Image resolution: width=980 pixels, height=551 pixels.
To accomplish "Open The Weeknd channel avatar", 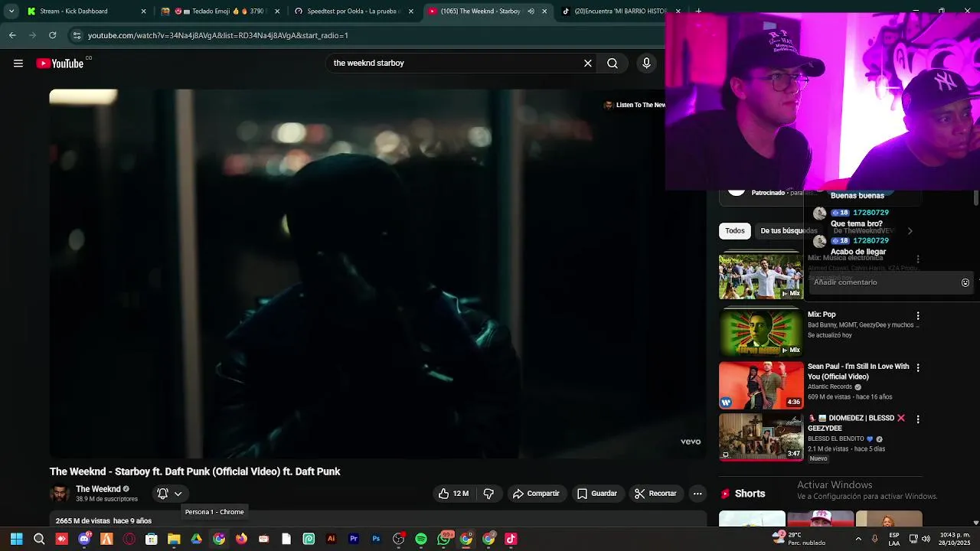I will pyautogui.click(x=60, y=494).
